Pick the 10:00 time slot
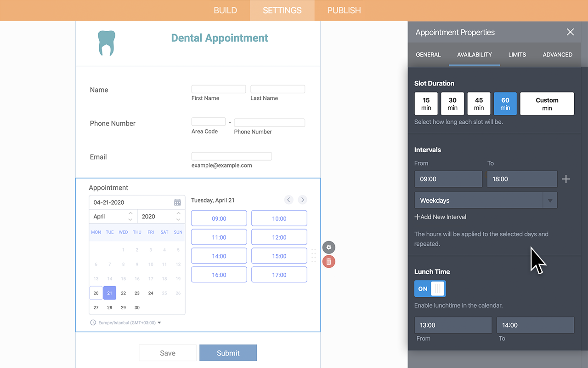 point(279,218)
